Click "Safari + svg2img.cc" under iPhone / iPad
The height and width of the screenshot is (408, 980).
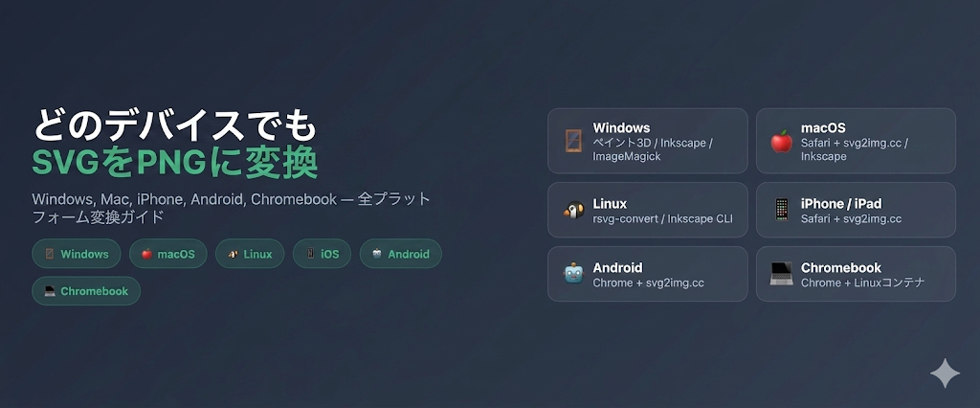coord(851,219)
